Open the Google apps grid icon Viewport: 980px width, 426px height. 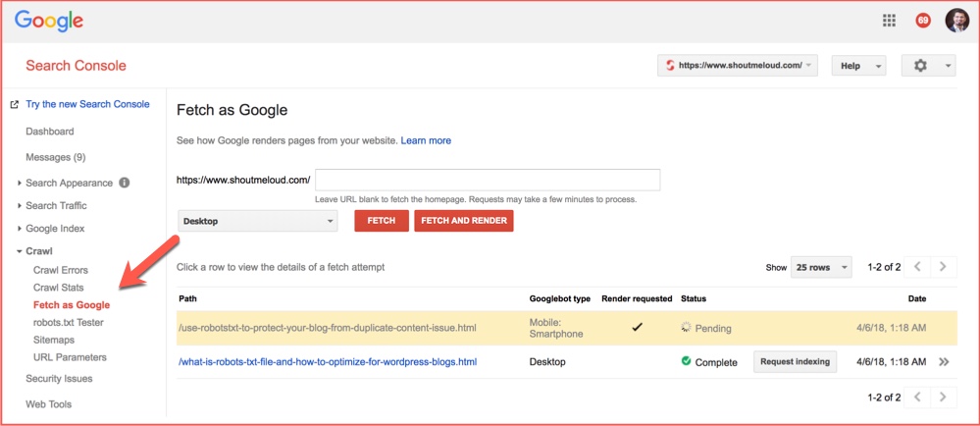click(x=889, y=21)
